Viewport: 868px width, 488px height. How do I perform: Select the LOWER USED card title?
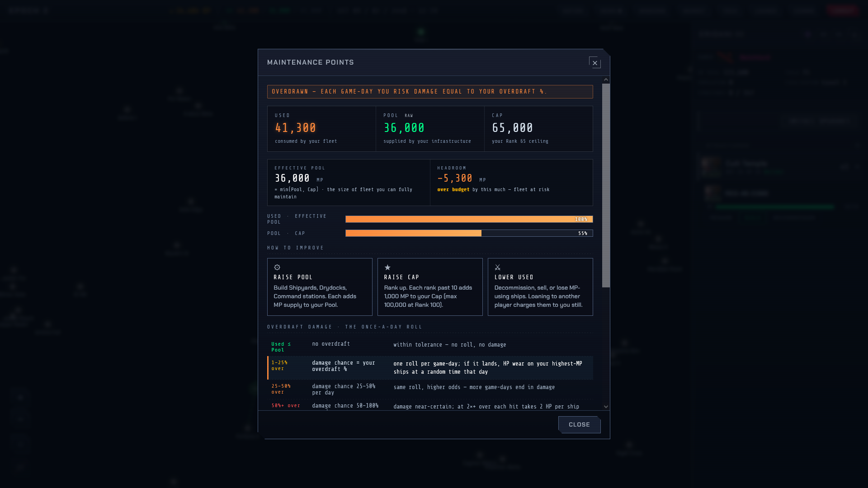click(514, 277)
